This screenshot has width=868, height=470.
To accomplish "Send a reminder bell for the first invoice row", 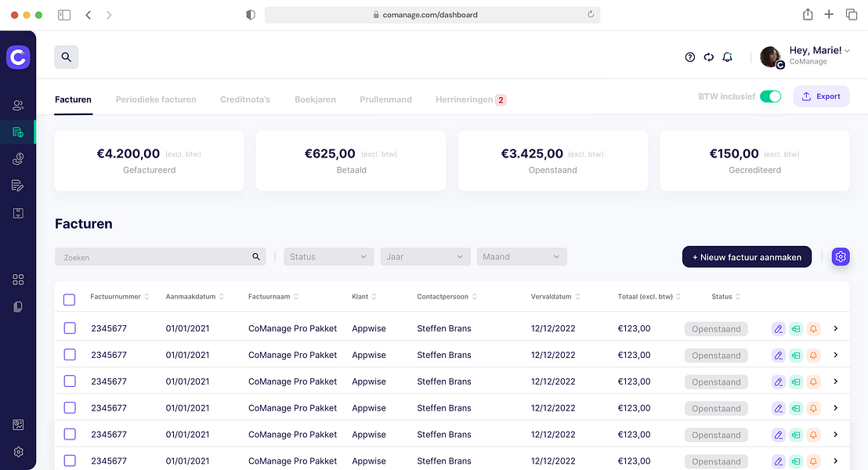I will click(813, 329).
